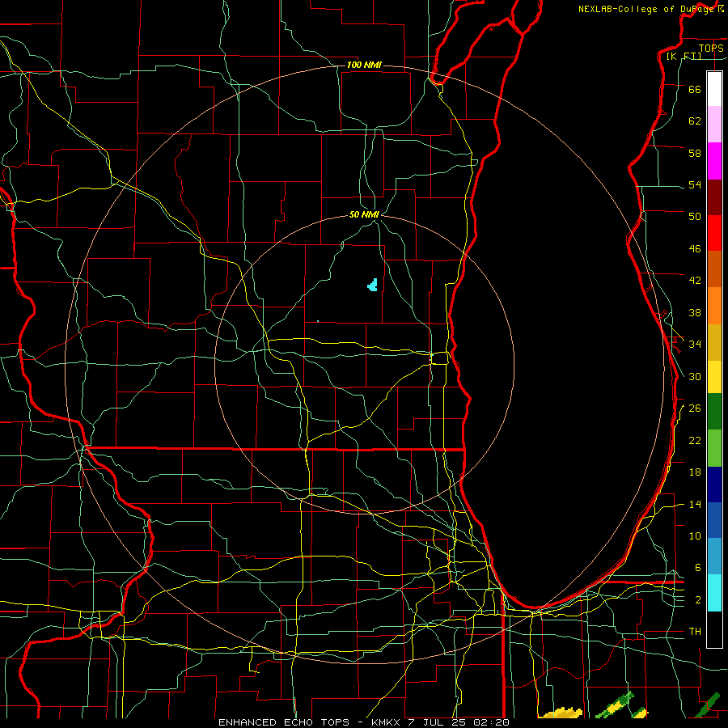728x728 pixels.
Task: Click the "50" legend value
Action: [695, 217]
